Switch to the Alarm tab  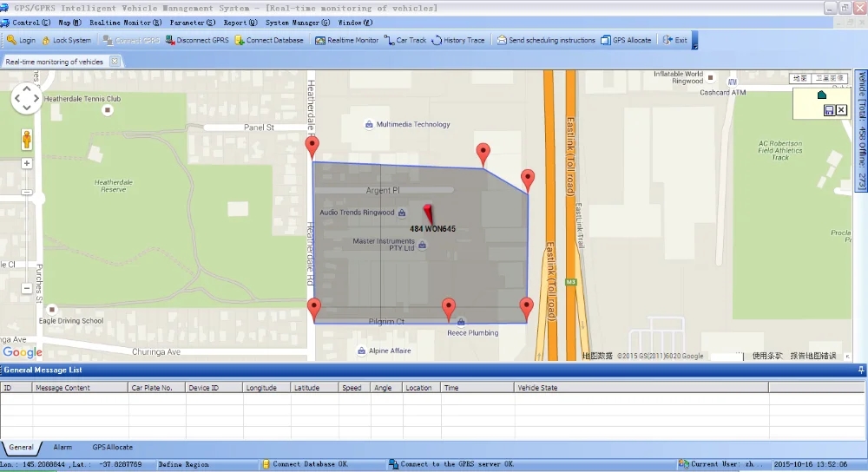[62, 447]
